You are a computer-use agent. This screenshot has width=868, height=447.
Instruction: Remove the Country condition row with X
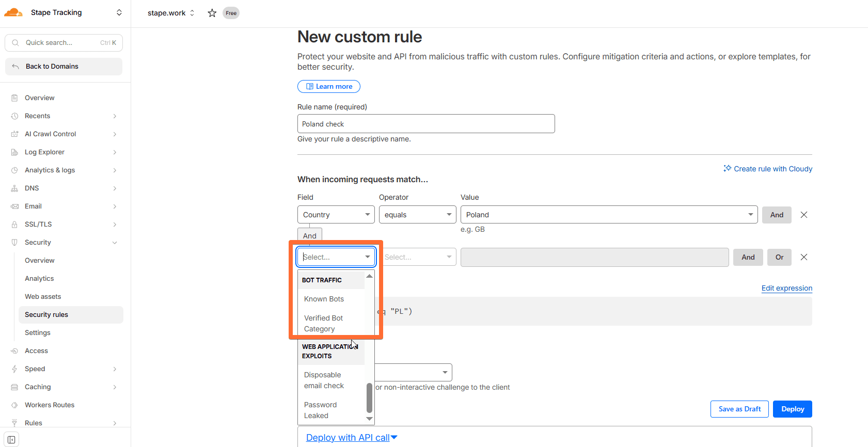click(x=803, y=215)
